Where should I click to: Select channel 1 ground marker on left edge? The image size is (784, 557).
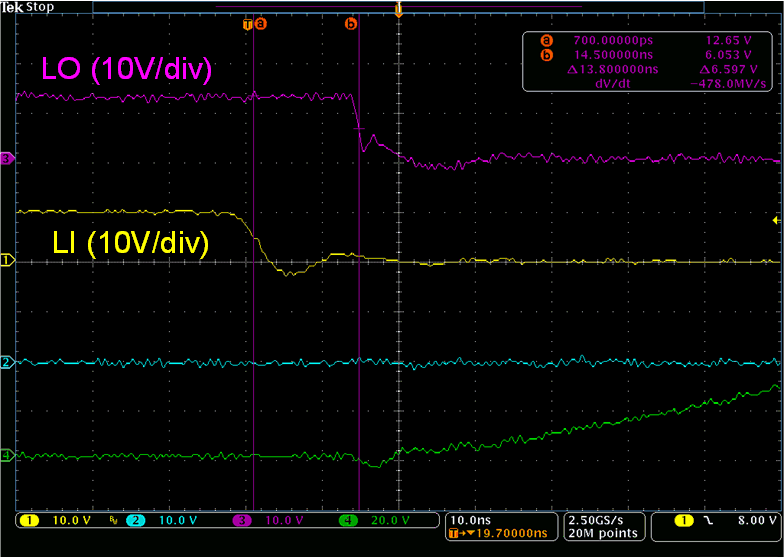tap(7, 260)
